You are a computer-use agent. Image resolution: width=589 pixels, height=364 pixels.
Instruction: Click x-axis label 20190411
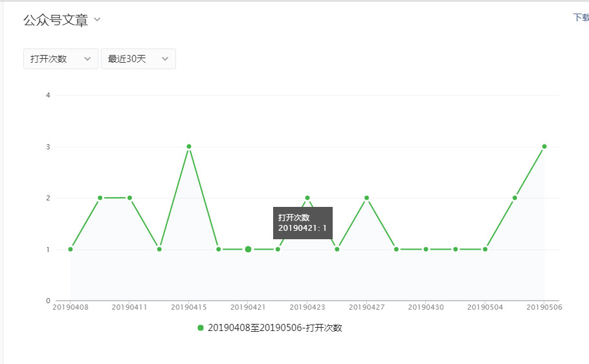click(x=129, y=307)
